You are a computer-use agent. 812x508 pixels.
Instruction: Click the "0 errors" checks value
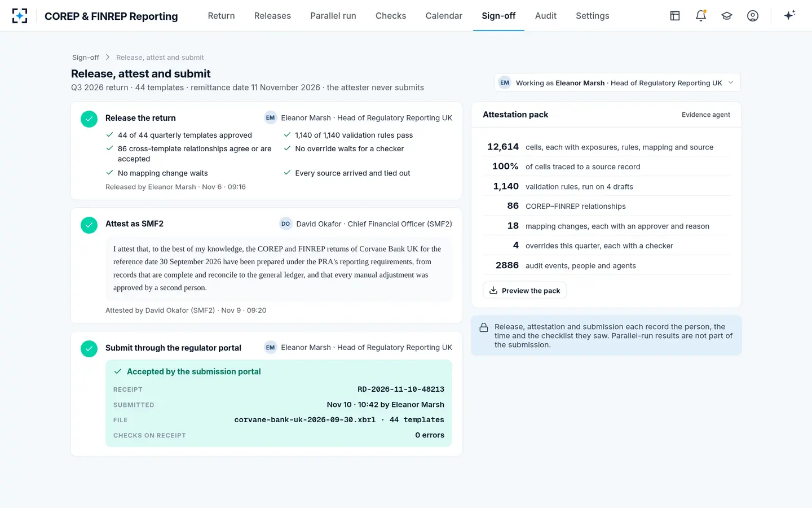click(430, 435)
